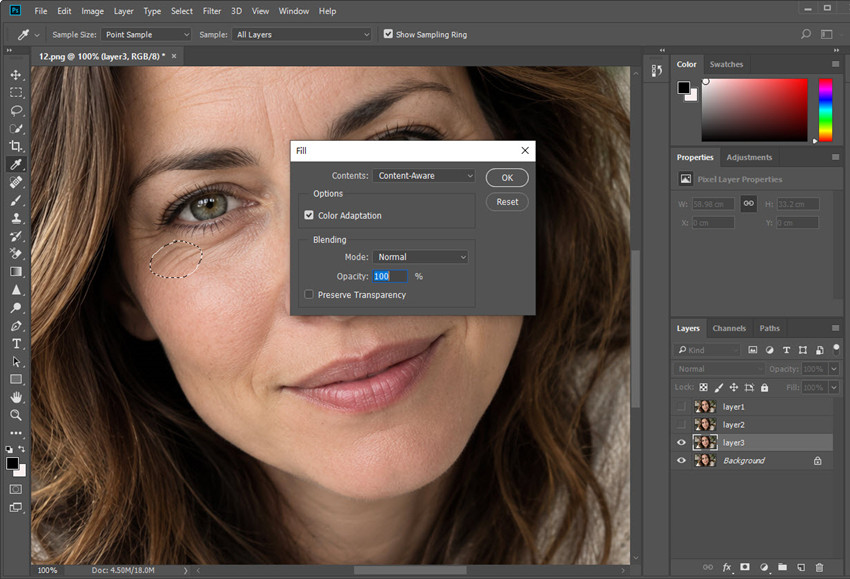Open the Filter menu
Screen dimensions: 850x579
pyautogui.click(x=212, y=11)
